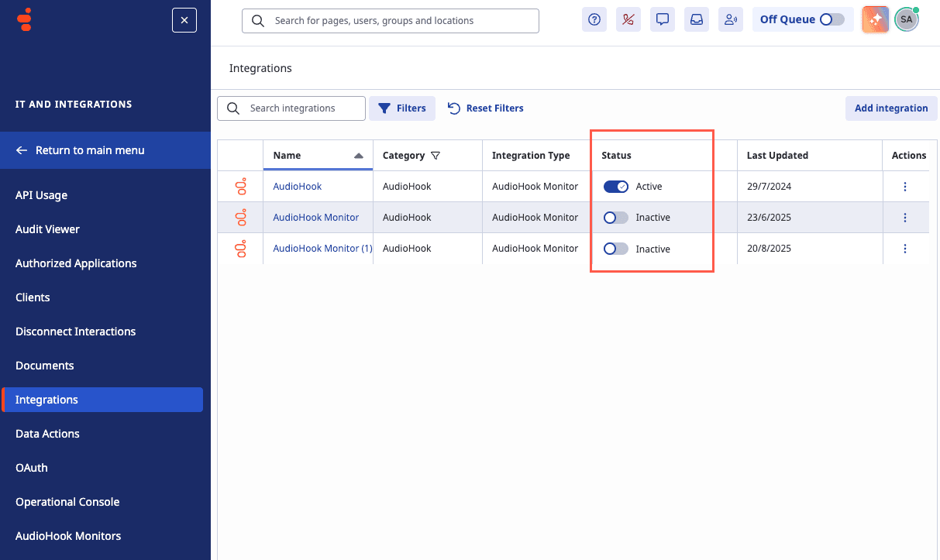This screenshot has width=940, height=560.
Task: Open Audit Viewer in sidebar
Action: click(x=47, y=229)
